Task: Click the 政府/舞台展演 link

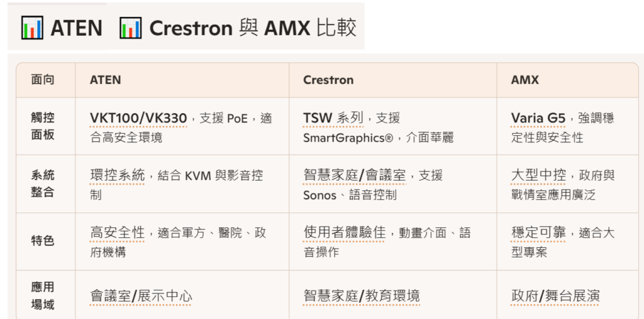Action: [555, 296]
